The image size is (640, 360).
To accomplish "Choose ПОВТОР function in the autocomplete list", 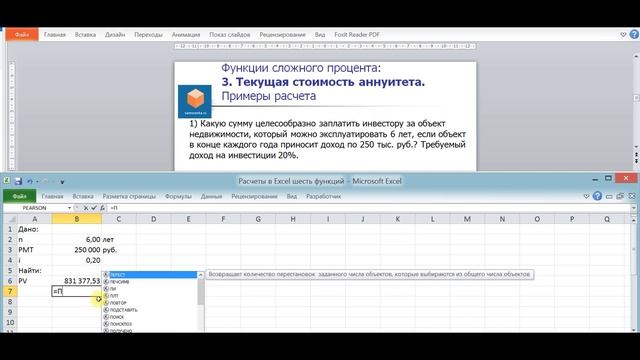I will click(x=150, y=303).
